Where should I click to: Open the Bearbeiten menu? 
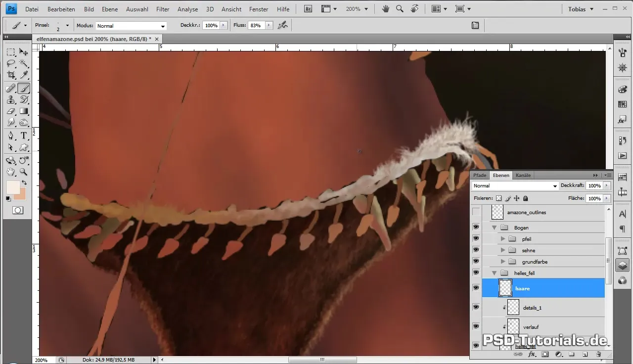[x=62, y=9]
